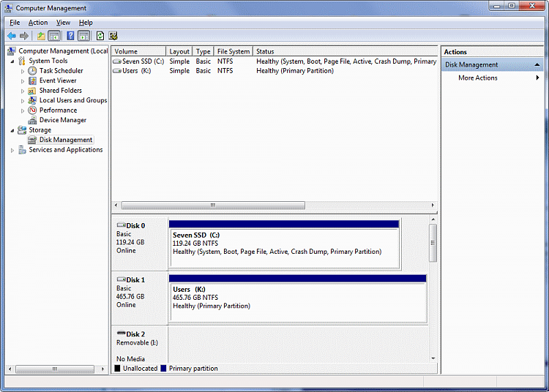Sort by the Layout column header
This screenshot has height=392, width=549.
(179, 51)
